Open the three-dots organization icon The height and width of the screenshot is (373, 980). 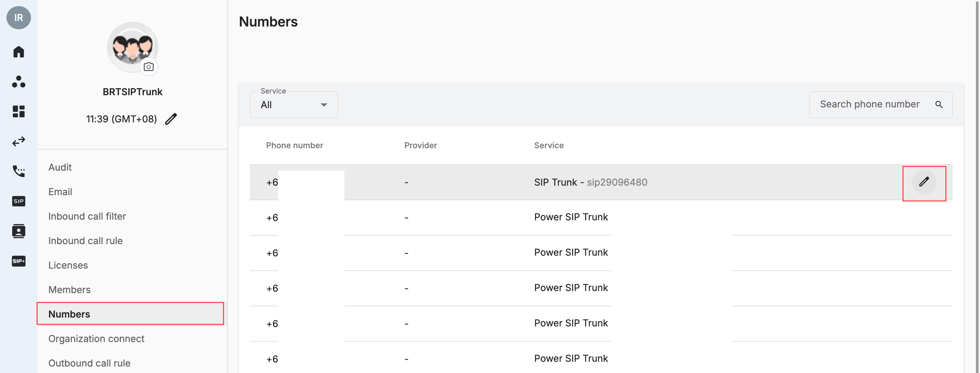19,81
